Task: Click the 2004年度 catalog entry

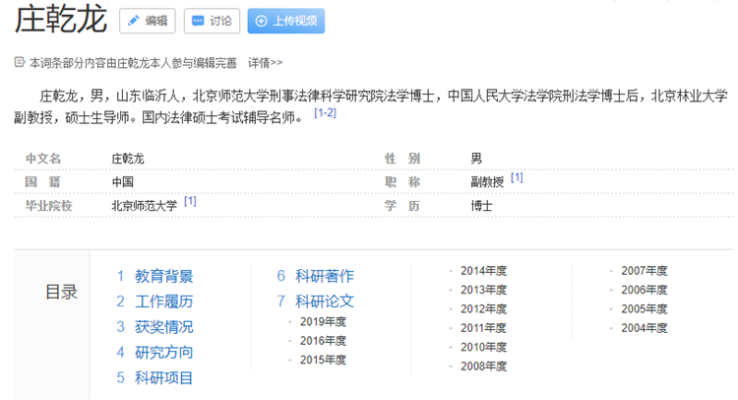Action: pyautogui.click(x=643, y=327)
